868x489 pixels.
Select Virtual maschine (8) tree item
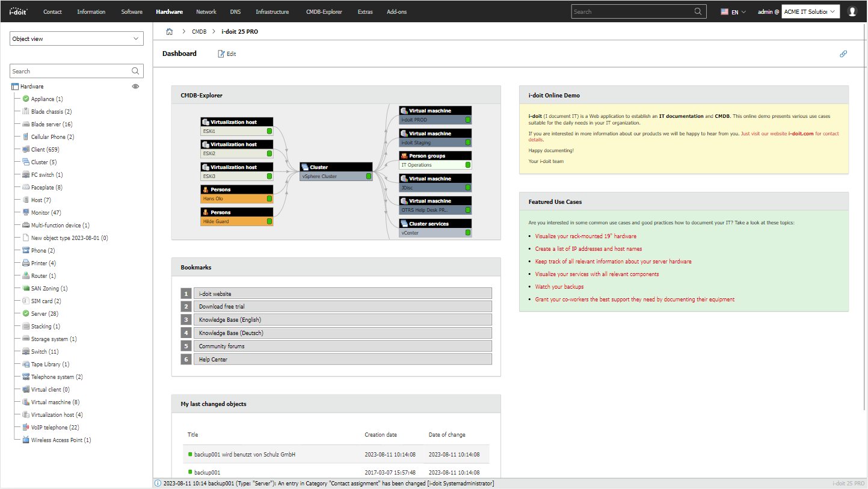tap(55, 402)
